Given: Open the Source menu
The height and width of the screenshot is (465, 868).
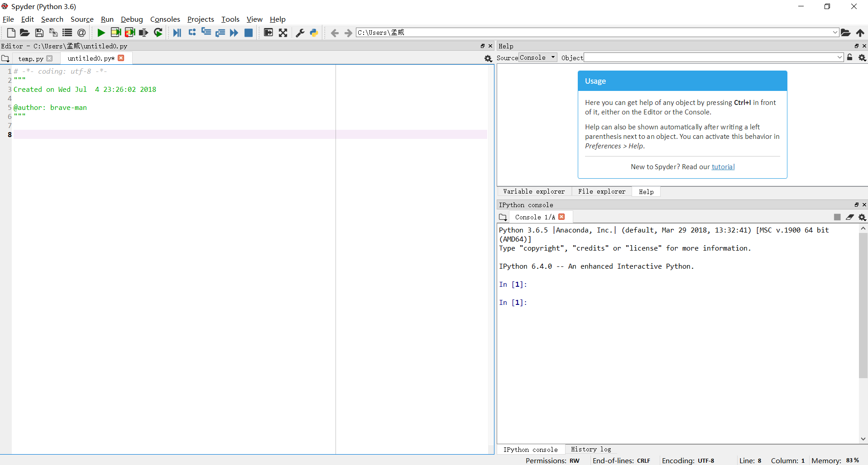Looking at the screenshot, I should click(82, 19).
